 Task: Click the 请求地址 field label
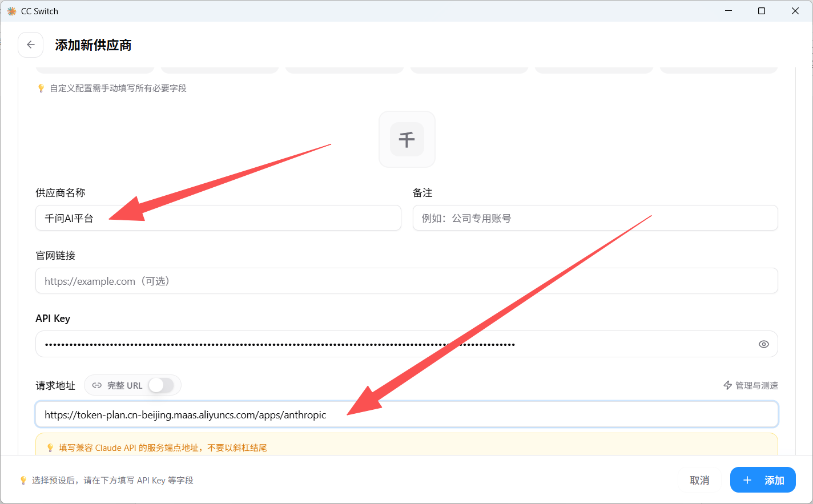coord(55,386)
